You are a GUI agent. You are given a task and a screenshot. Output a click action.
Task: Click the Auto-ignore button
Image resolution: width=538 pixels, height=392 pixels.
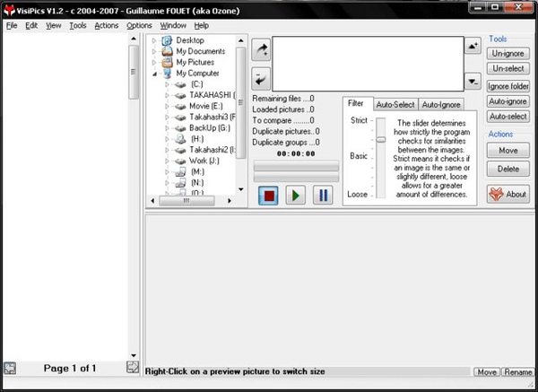508,101
